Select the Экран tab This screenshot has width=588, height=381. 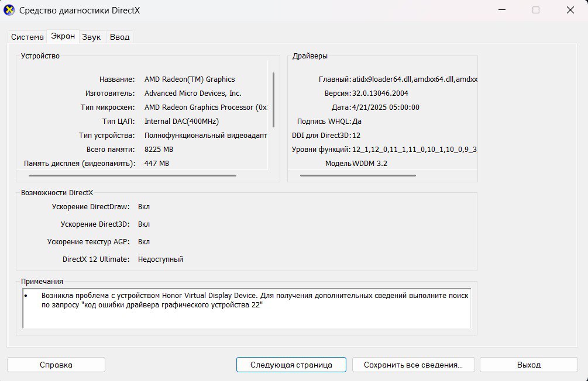click(x=63, y=36)
